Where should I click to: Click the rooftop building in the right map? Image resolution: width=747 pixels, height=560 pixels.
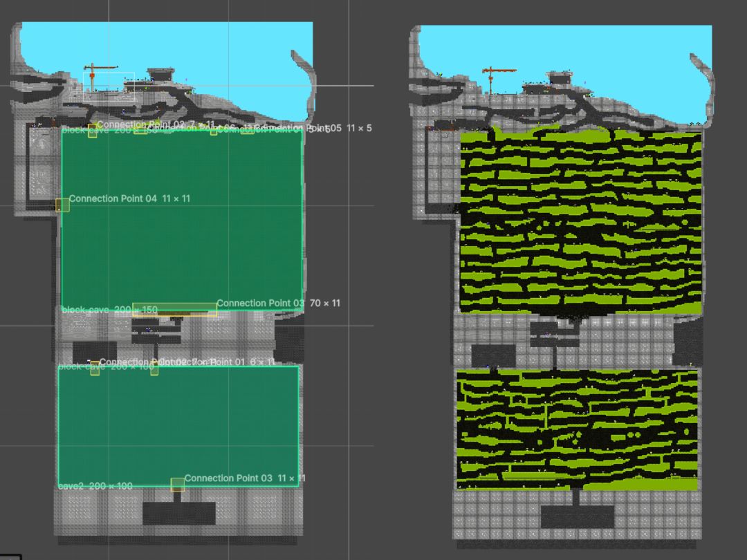pos(560,78)
